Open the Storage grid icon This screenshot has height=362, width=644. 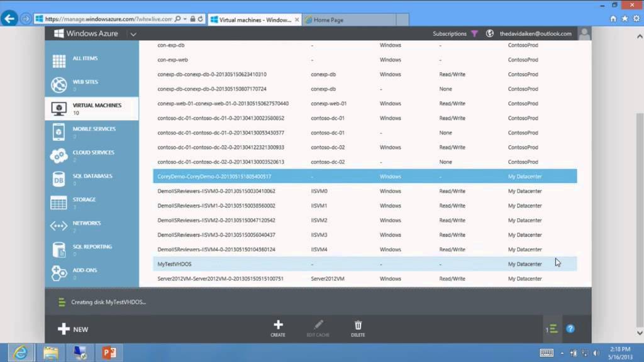coord(58,202)
